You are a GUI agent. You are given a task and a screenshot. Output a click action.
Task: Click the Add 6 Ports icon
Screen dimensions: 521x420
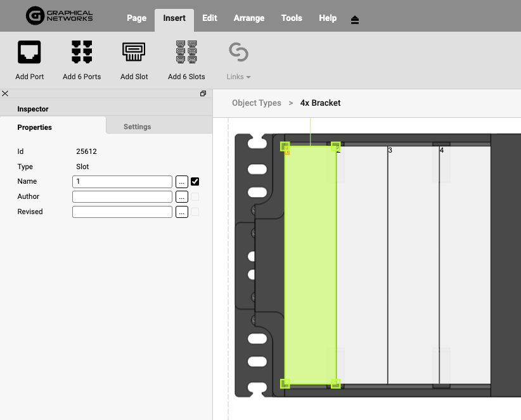82,53
